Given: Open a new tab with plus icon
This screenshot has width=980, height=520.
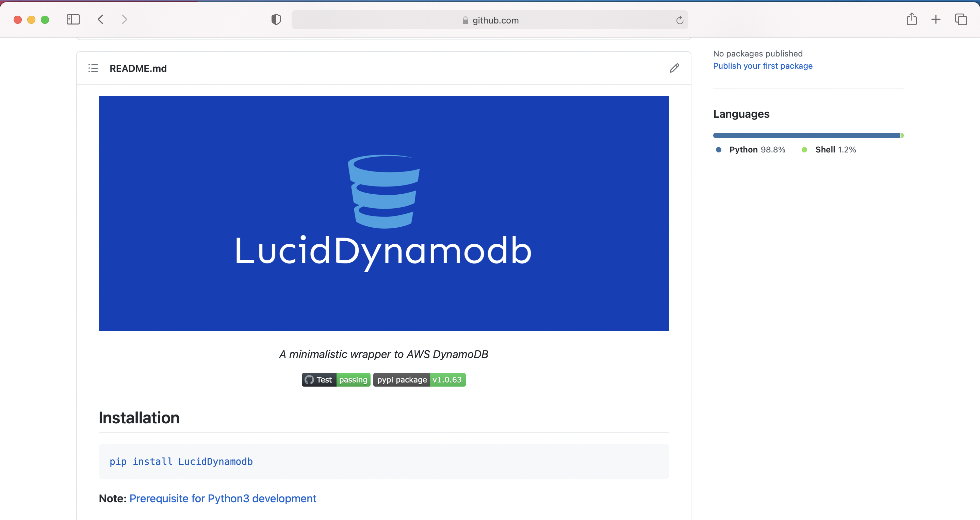Looking at the screenshot, I should (936, 19).
